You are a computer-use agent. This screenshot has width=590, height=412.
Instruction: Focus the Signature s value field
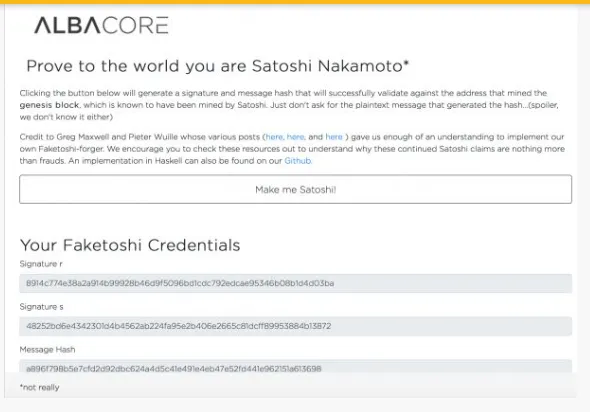point(295,326)
